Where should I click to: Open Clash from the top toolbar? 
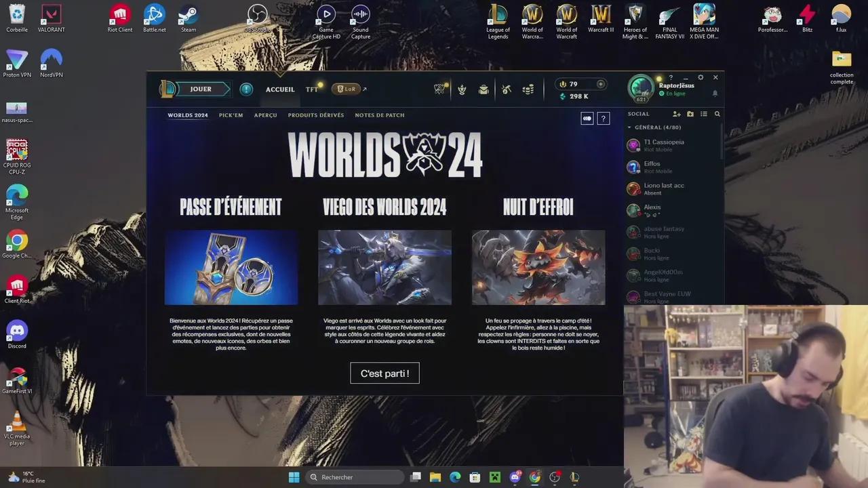[x=461, y=89]
